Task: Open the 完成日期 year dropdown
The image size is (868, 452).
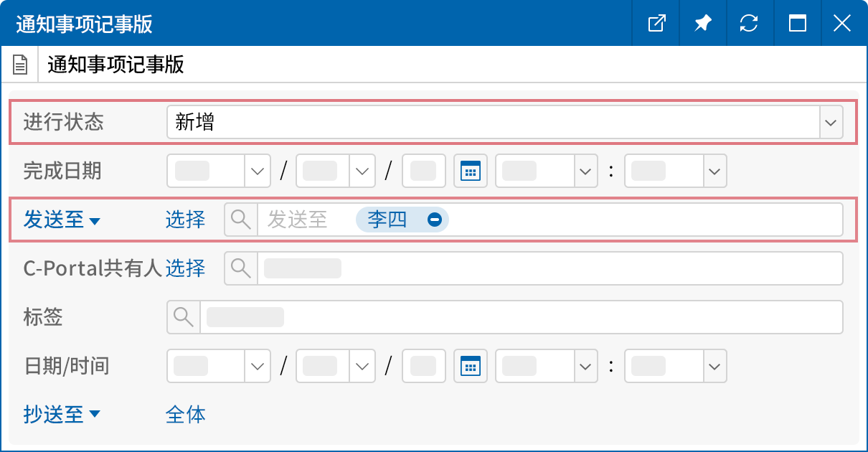Action: tap(258, 171)
